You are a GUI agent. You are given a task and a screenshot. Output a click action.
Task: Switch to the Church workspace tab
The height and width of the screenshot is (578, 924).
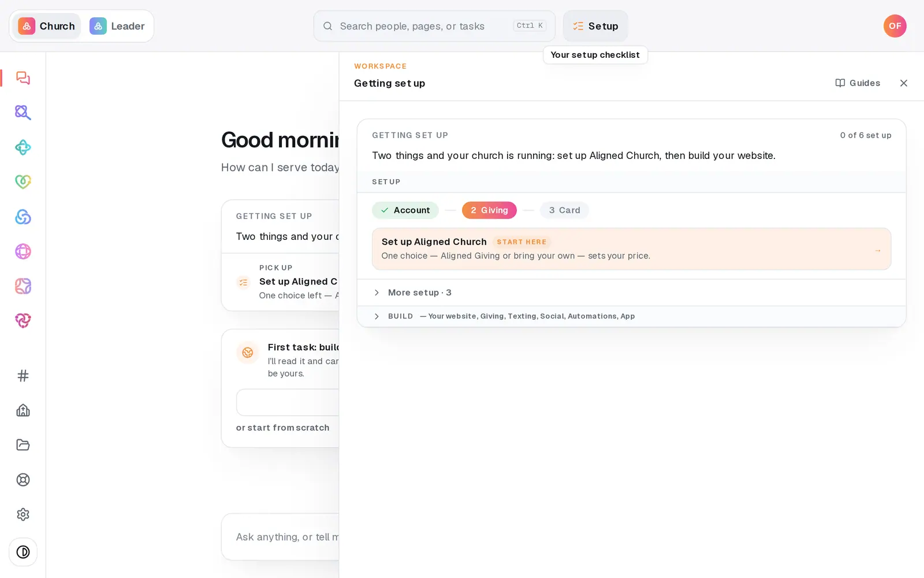point(47,26)
